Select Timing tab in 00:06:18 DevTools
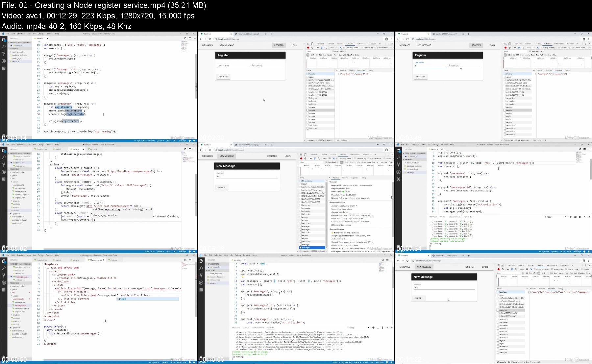 click(363, 178)
